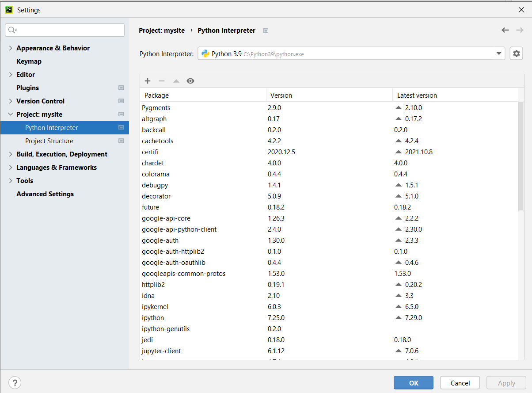Select the googleapis-common-protos package row
532x393 pixels.
pos(329,274)
